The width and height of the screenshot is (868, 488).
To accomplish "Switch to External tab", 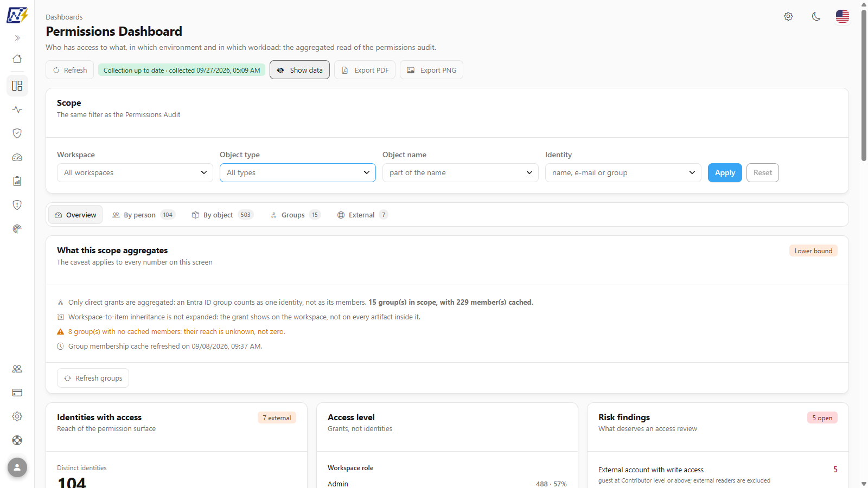I will point(362,215).
